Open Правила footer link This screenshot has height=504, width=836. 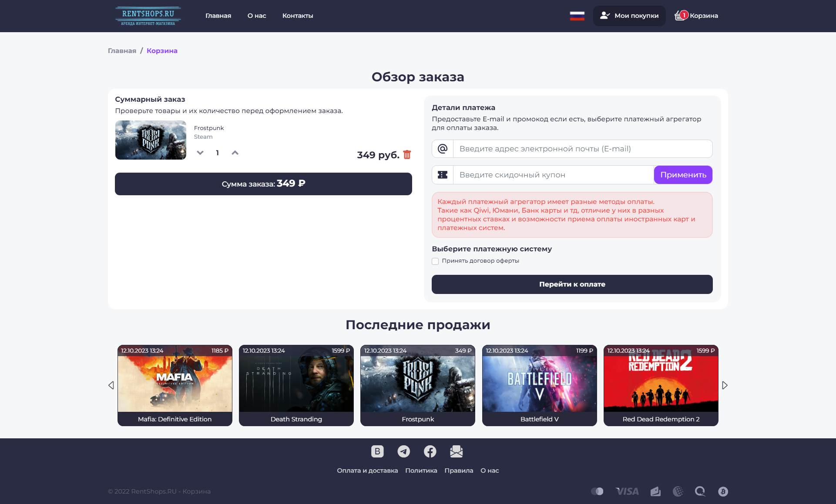click(x=459, y=471)
